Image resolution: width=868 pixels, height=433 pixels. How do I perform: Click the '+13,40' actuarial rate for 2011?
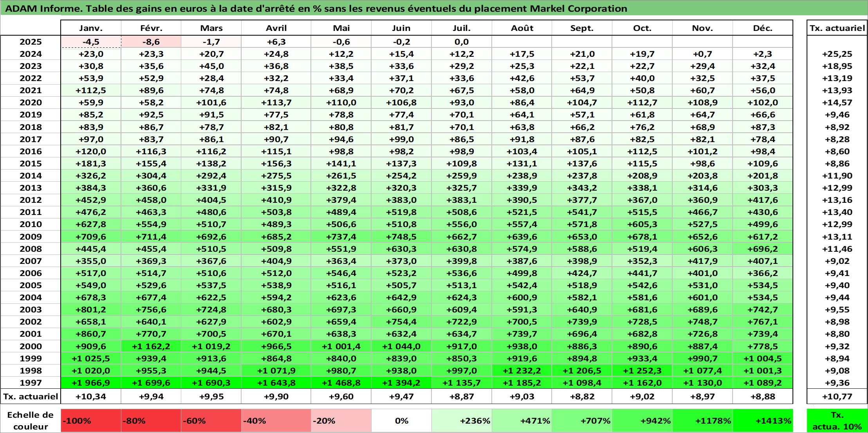837,212
